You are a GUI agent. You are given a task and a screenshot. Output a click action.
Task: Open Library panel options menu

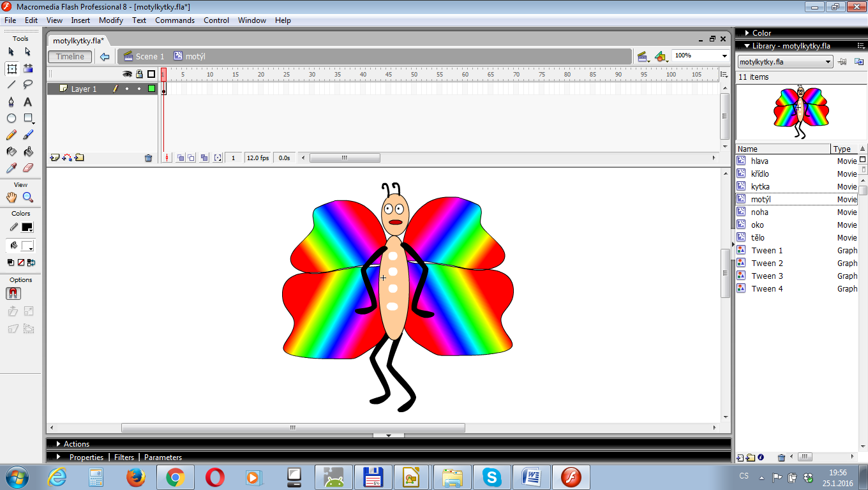coord(861,46)
